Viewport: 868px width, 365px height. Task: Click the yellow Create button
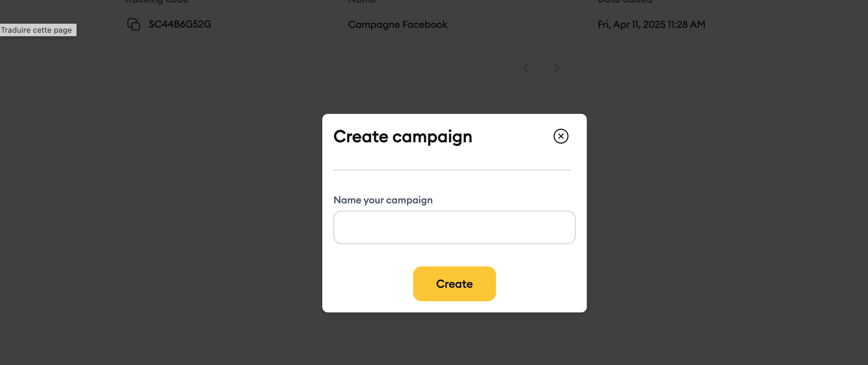(454, 284)
